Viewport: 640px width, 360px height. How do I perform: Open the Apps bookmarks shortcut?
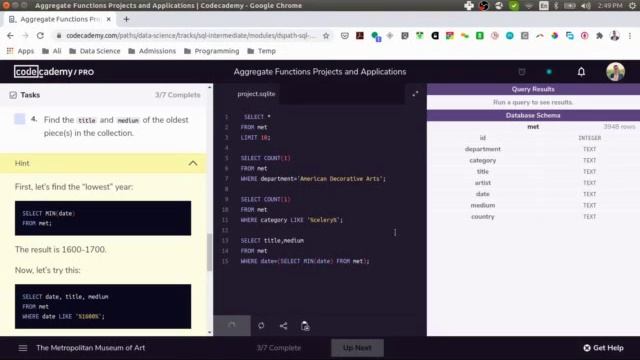tap(20, 51)
